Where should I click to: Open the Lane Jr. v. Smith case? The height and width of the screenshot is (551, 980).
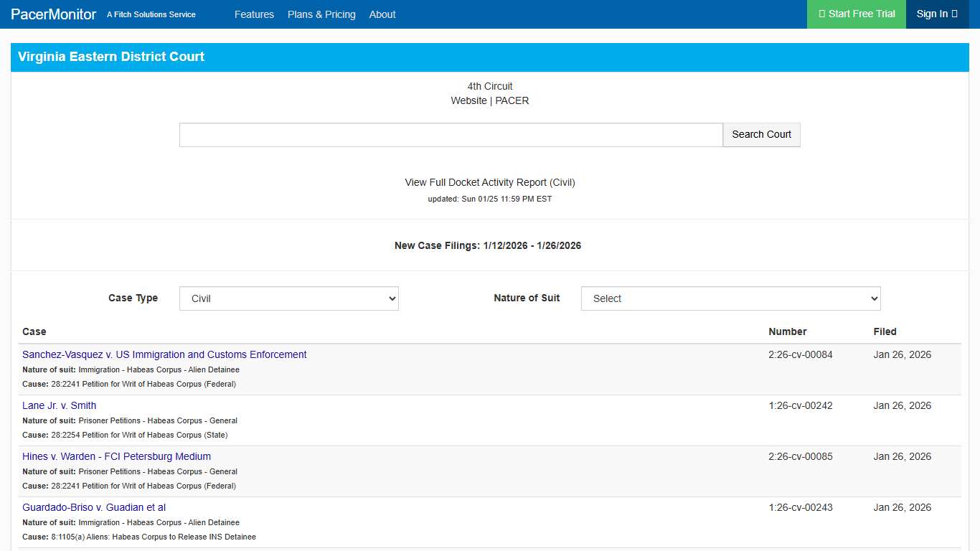pos(59,405)
